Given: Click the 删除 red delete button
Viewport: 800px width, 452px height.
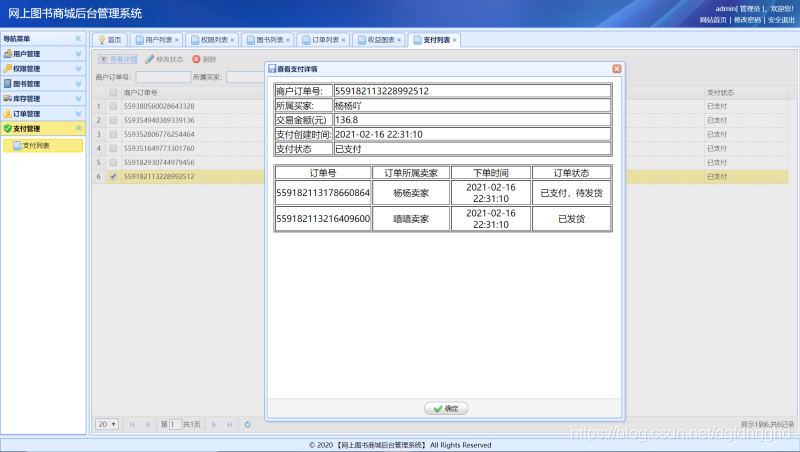Looking at the screenshot, I should click(204, 59).
